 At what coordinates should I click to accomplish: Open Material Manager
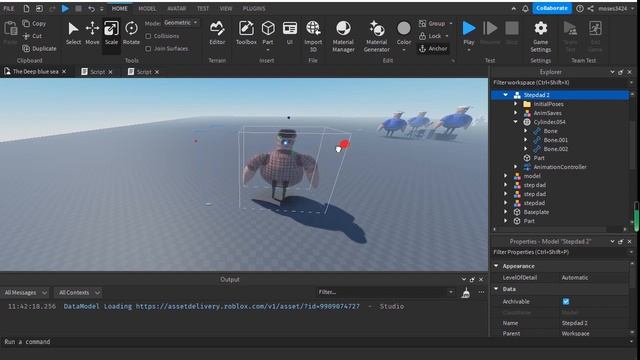tap(343, 36)
